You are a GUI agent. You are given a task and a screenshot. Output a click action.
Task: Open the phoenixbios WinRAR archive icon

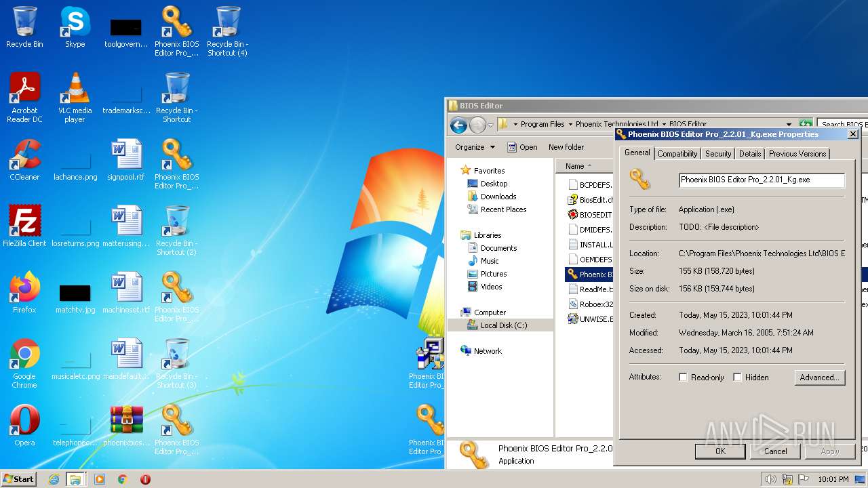[x=126, y=426]
